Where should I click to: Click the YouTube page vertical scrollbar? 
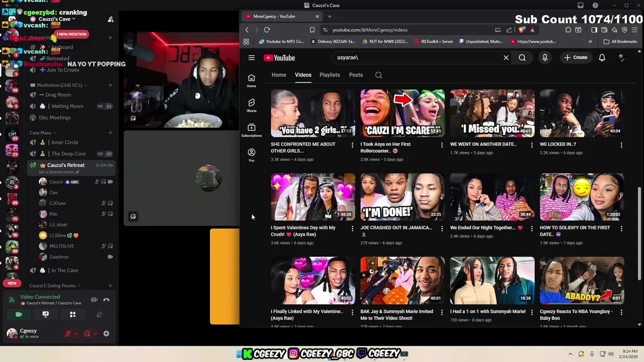click(639, 234)
